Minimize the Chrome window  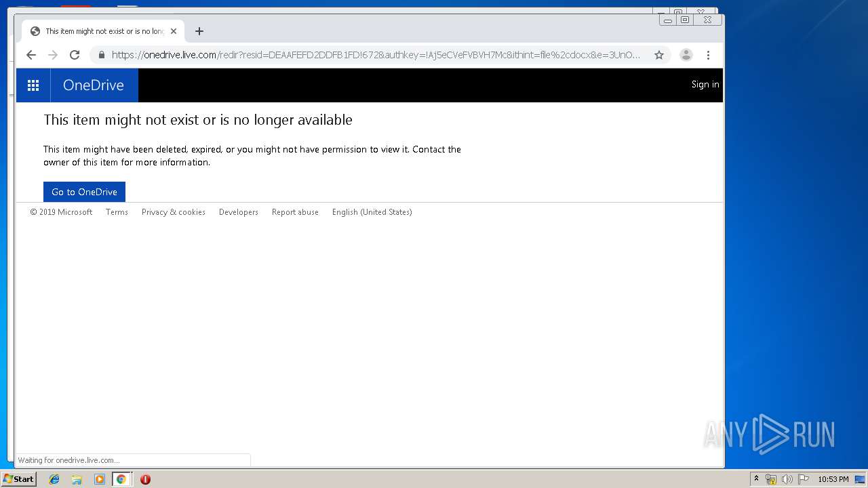[667, 20]
